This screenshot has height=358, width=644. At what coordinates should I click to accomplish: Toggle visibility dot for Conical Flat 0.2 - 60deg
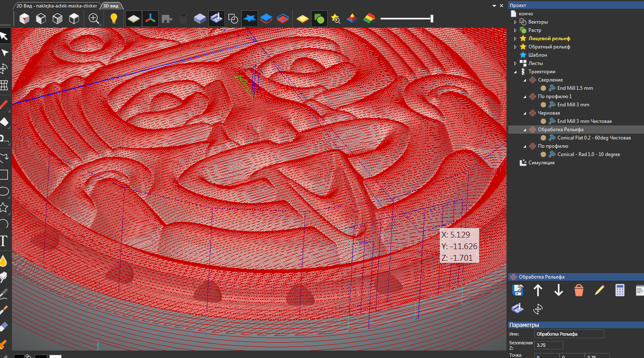pos(543,138)
